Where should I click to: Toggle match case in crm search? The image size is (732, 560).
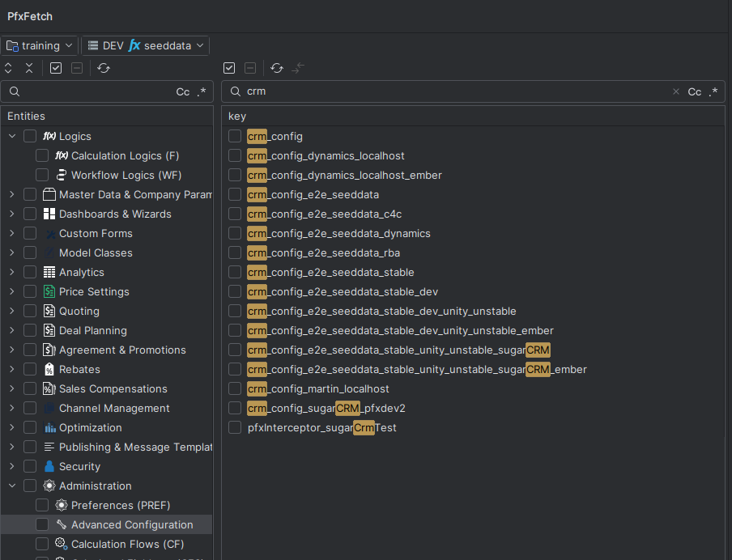pos(694,92)
